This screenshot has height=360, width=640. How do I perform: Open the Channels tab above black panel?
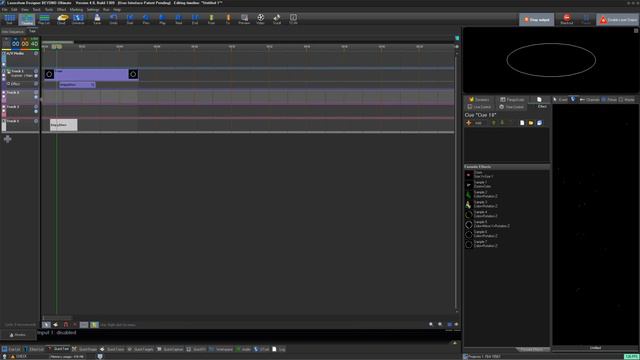pyautogui.click(x=589, y=100)
